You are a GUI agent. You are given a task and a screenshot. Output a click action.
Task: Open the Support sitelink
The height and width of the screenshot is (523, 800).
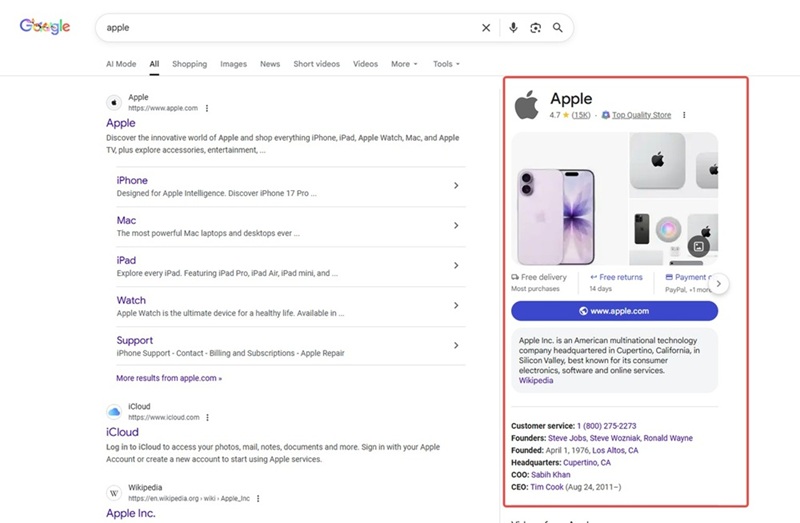(135, 340)
